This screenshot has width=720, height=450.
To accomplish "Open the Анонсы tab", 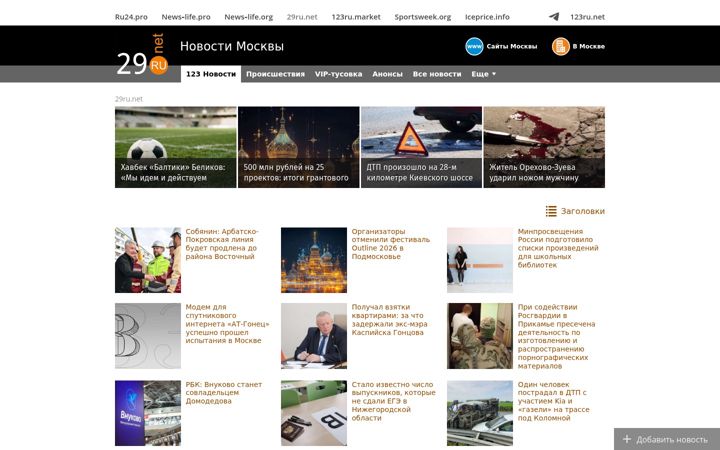I will tap(387, 74).
